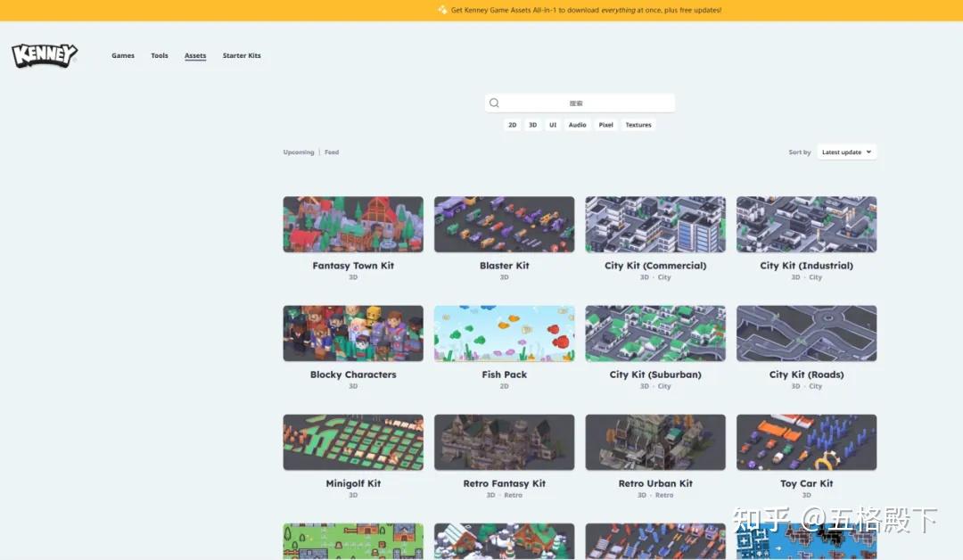Click the Retro Urban Kit title

point(655,484)
